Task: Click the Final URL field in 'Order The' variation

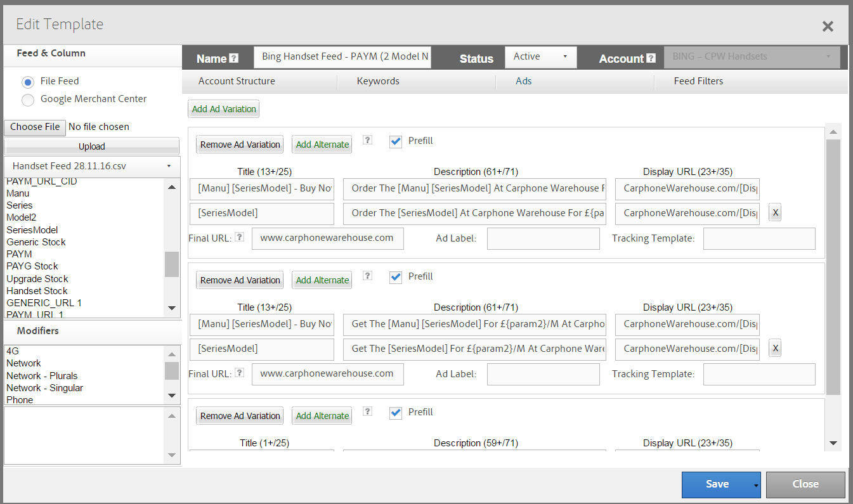Action: click(328, 238)
